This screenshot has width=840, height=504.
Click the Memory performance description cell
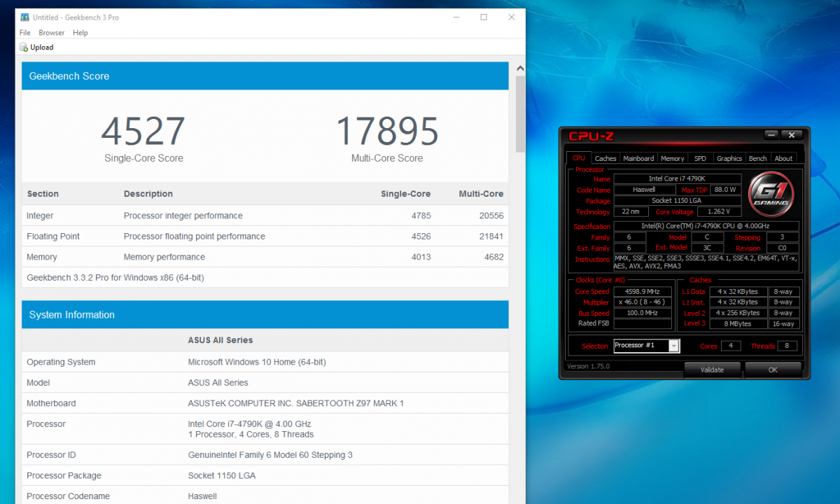164,257
